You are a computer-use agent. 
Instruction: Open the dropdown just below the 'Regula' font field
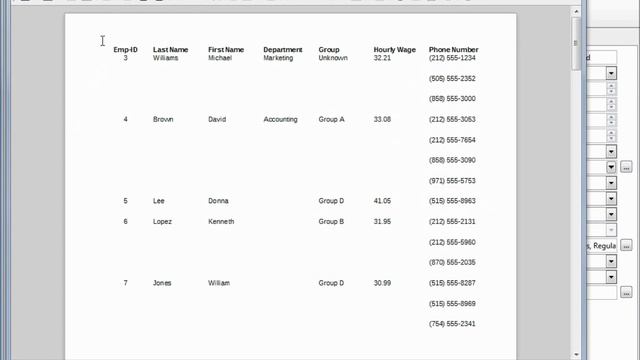tap(611, 261)
